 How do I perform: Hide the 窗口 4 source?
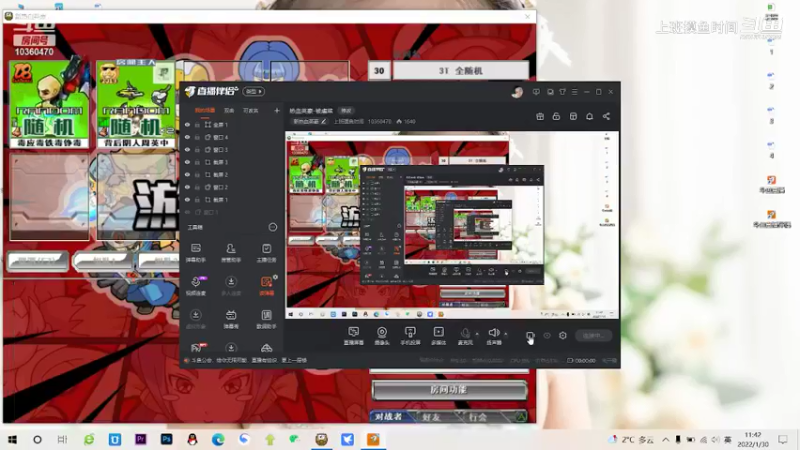(x=187, y=137)
